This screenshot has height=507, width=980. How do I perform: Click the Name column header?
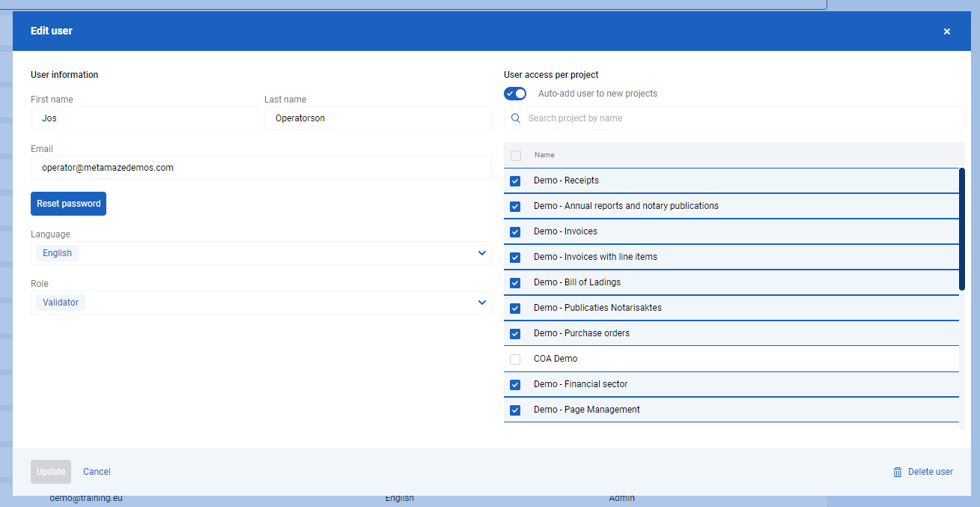pyautogui.click(x=544, y=155)
